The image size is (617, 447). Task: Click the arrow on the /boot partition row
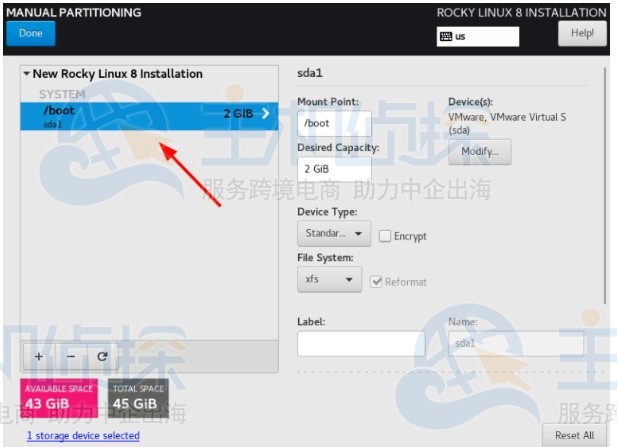click(x=265, y=114)
